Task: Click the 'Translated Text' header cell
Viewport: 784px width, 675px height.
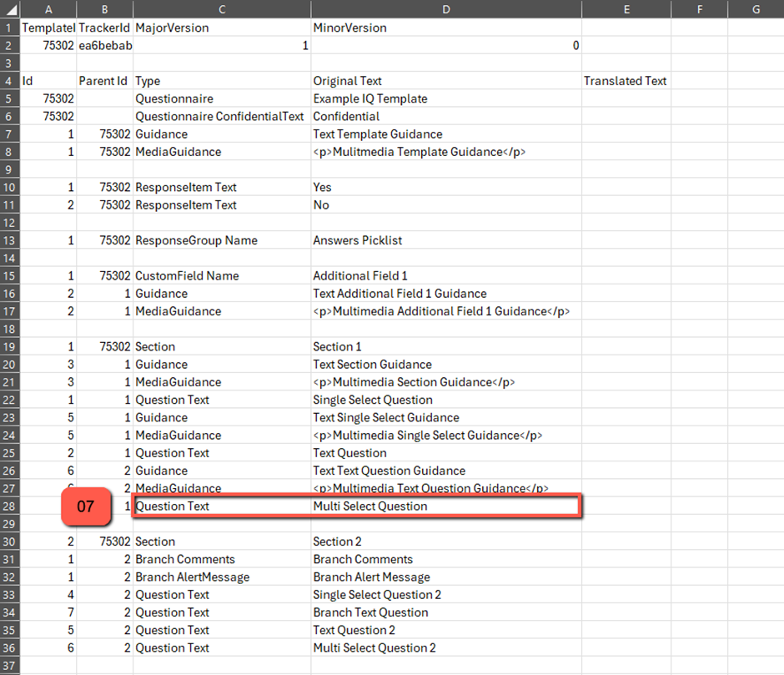Action: [x=625, y=81]
